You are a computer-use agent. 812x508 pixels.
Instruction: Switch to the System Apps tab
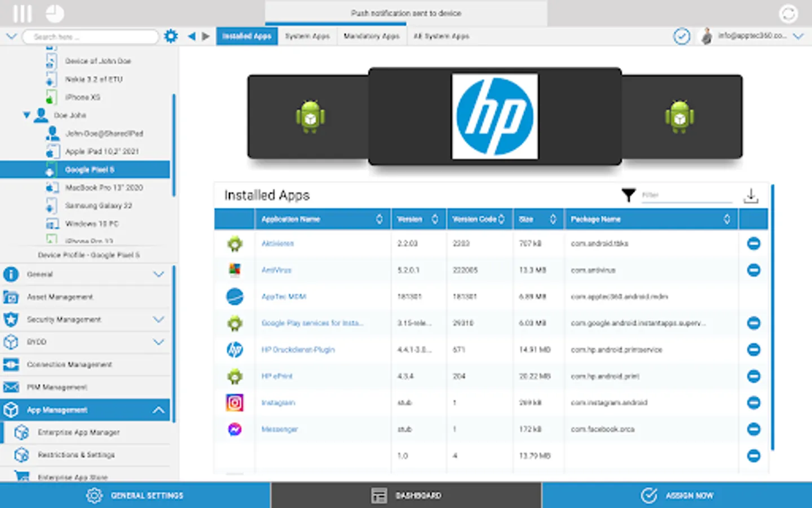pyautogui.click(x=307, y=36)
